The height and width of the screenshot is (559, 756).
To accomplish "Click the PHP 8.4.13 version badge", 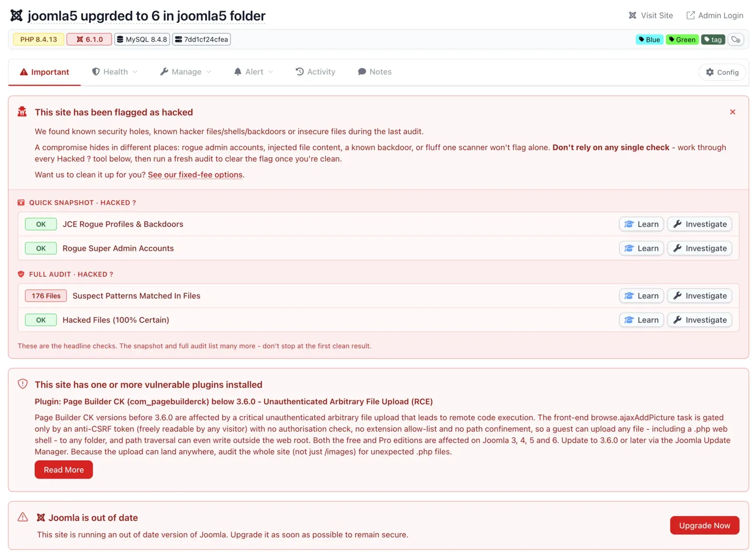I will [38, 40].
